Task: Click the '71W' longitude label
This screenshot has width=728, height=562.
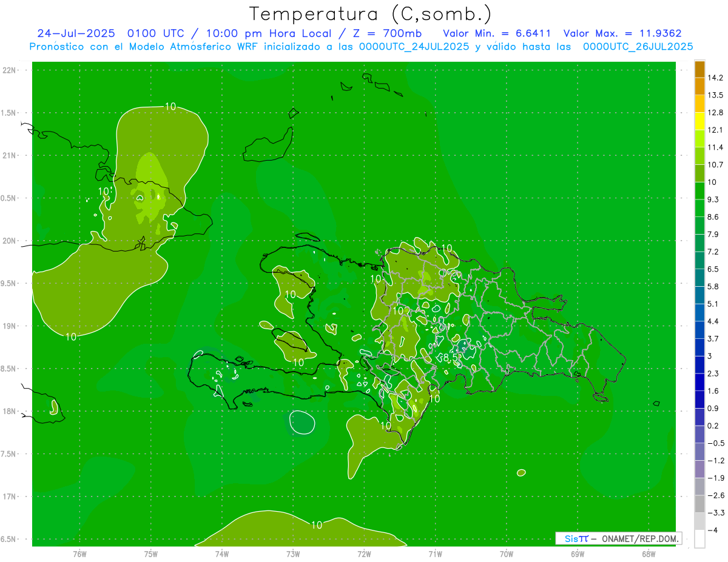Action: click(x=435, y=554)
